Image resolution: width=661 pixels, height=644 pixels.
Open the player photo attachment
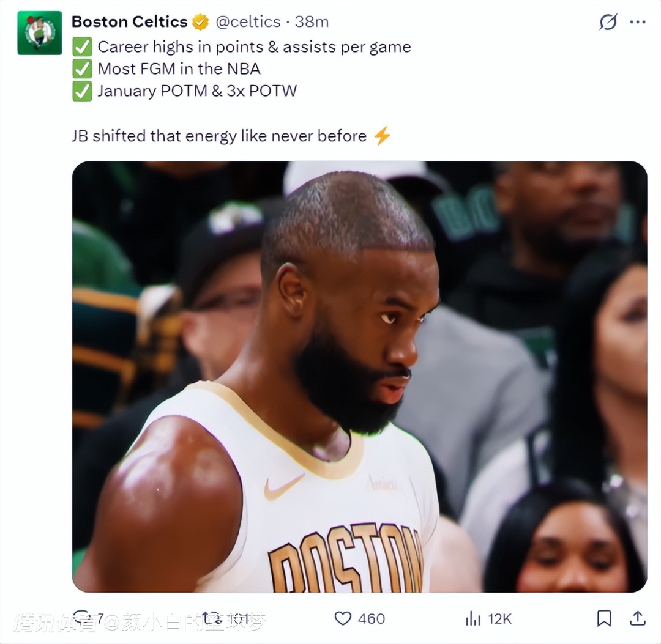pos(360,377)
